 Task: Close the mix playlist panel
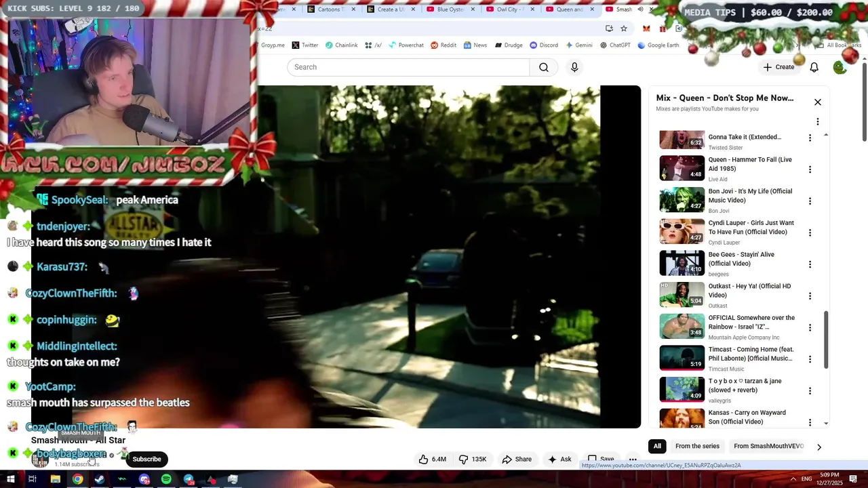coord(817,102)
